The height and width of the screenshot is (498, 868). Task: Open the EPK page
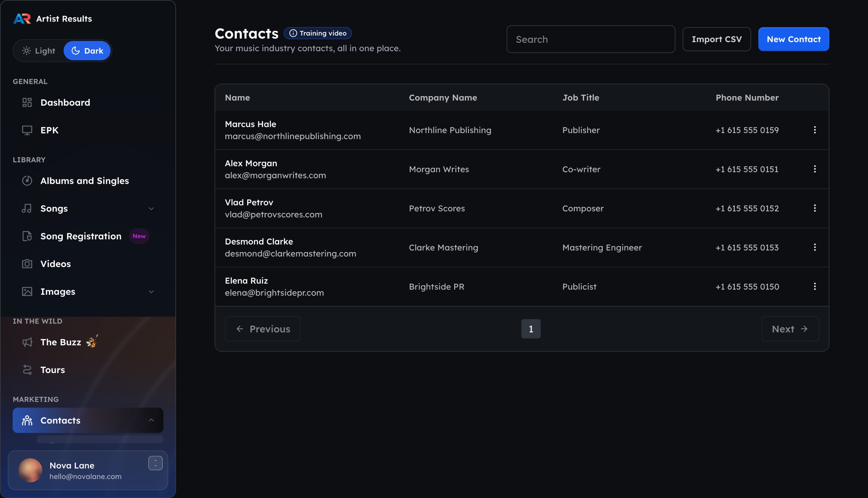pyautogui.click(x=88, y=130)
